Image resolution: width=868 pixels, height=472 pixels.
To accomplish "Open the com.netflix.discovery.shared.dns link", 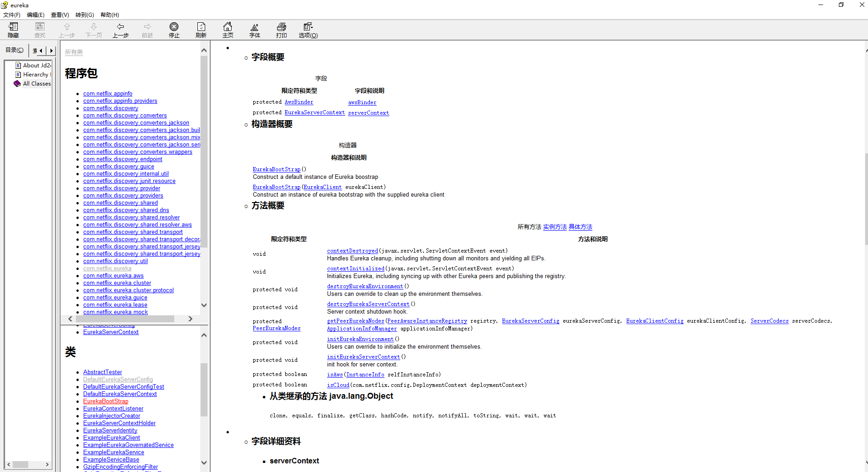I will pyautogui.click(x=126, y=210).
